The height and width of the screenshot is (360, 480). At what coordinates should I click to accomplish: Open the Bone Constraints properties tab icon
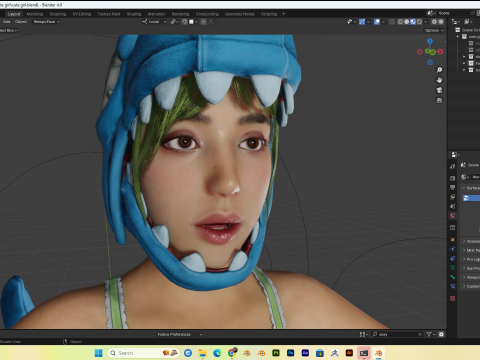[452, 286]
